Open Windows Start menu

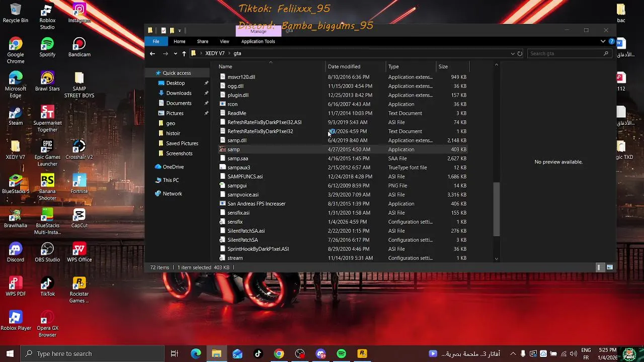click(x=10, y=353)
